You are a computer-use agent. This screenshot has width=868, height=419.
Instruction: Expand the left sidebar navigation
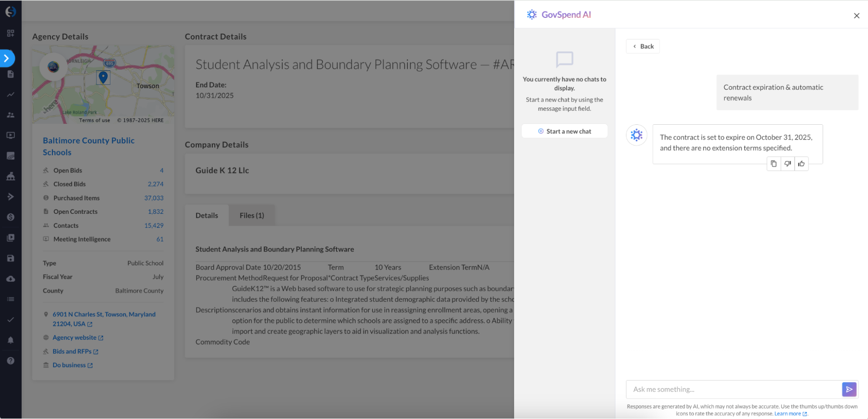(7, 58)
